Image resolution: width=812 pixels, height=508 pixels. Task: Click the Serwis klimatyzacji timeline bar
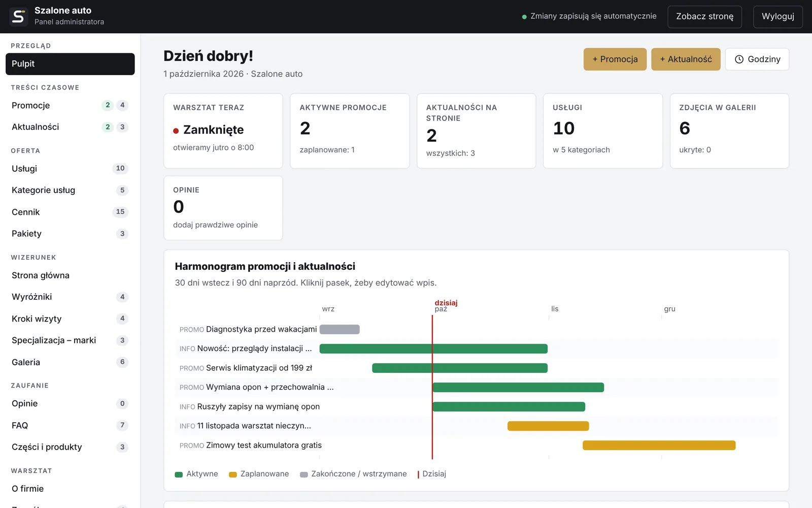[x=460, y=368]
